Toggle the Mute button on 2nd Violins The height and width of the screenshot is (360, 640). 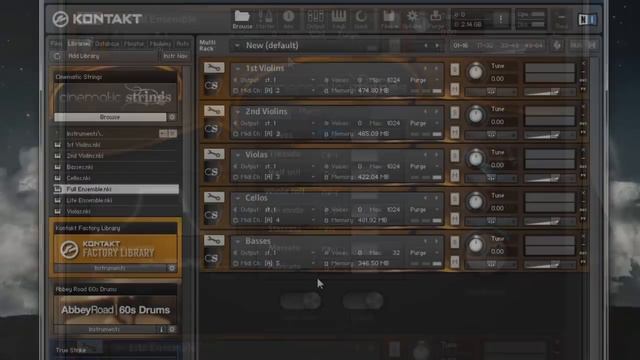(x=455, y=132)
